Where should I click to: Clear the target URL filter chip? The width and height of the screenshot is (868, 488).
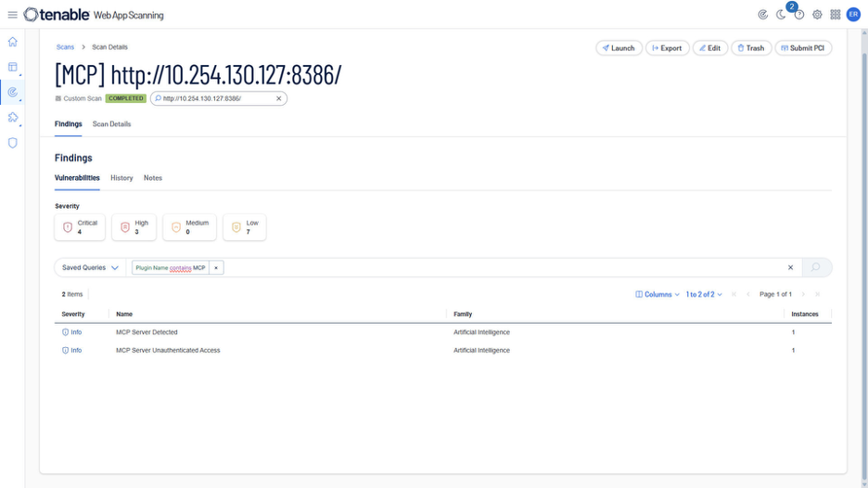279,98
